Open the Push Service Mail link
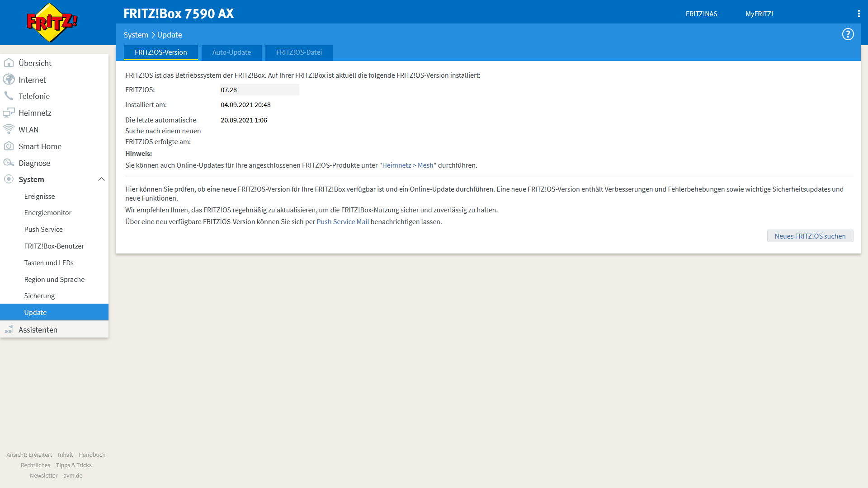 point(343,222)
